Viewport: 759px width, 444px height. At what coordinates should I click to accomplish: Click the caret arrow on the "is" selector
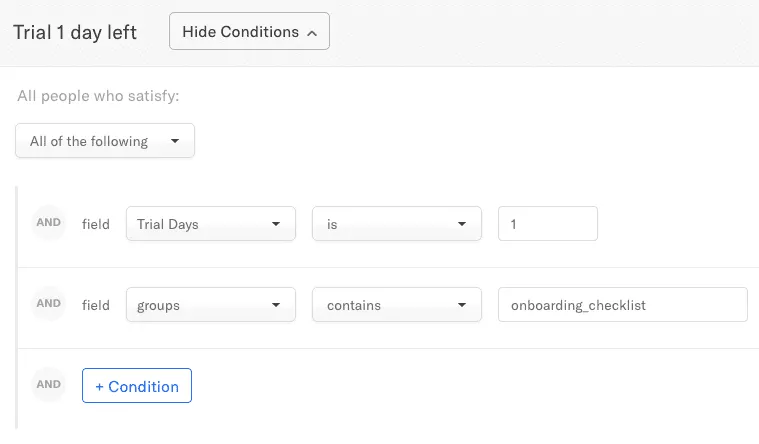click(x=462, y=224)
